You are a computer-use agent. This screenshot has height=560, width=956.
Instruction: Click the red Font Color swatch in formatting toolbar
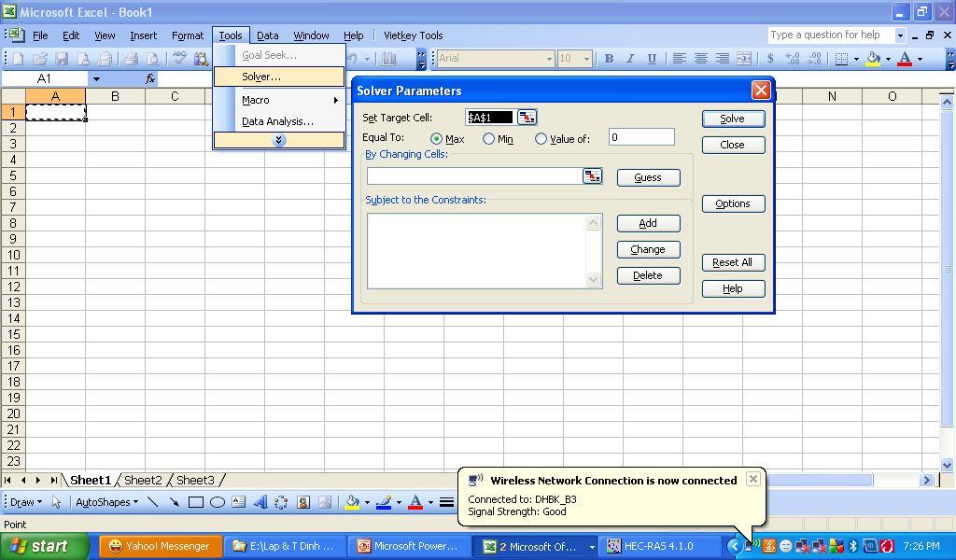point(905,59)
